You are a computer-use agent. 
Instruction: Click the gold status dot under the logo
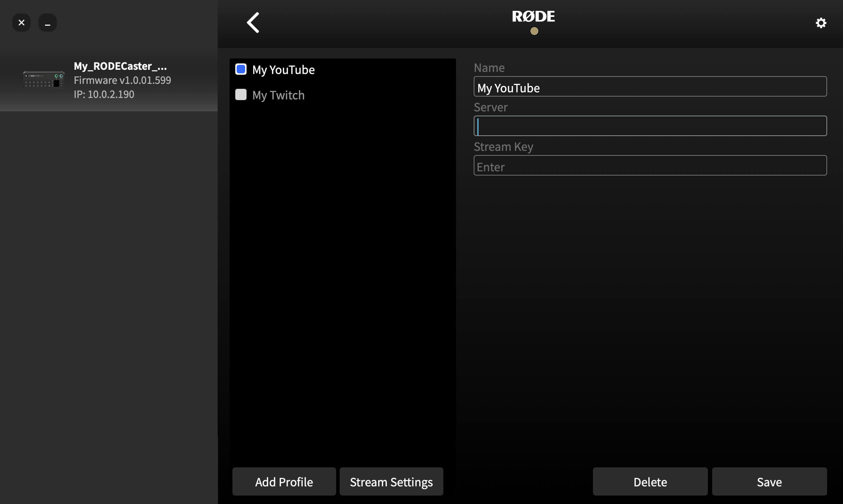coord(534,31)
